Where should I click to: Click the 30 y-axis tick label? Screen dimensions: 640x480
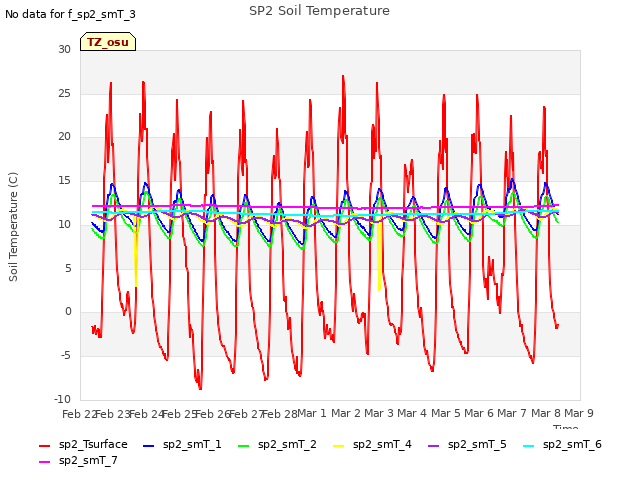click(64, 49)
